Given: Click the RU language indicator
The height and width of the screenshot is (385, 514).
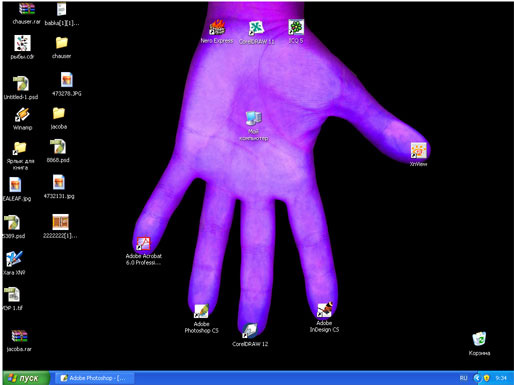Looking at the screenshot, I should [x=463, y=378].
